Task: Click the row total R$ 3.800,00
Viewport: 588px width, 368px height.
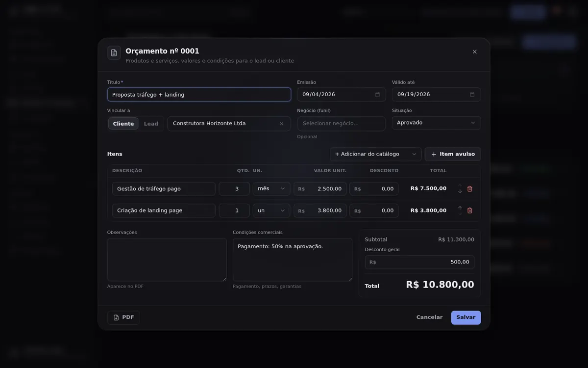Action: [x=428, y=210]
